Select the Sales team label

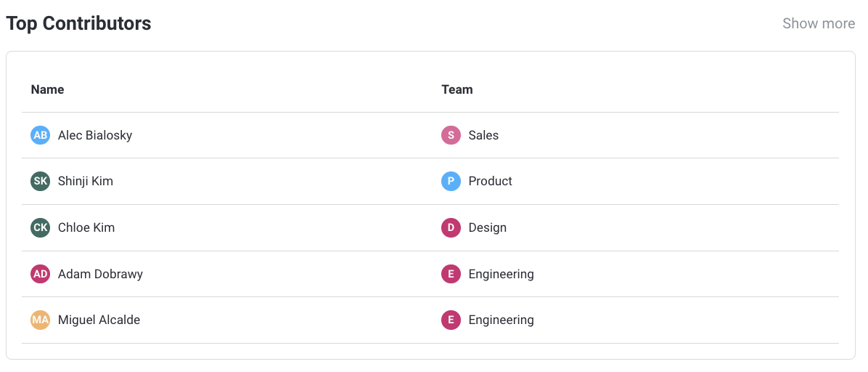pos(483,135)
